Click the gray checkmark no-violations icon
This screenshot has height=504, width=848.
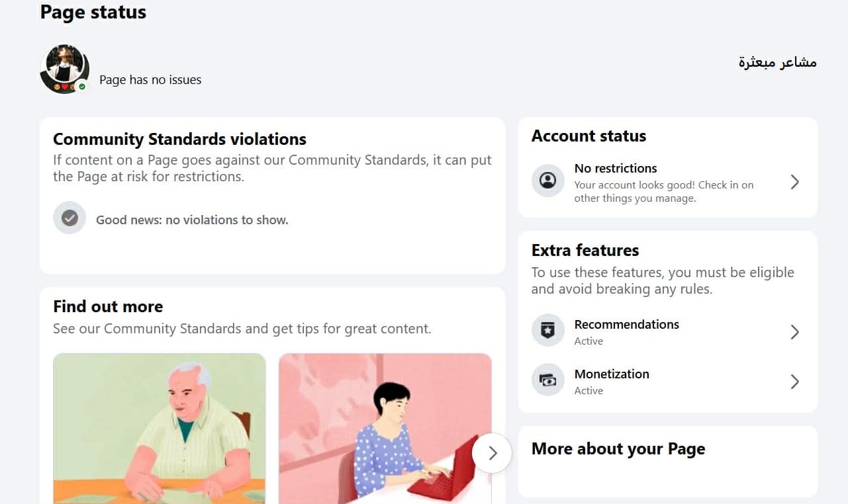[x=70, y=218]
